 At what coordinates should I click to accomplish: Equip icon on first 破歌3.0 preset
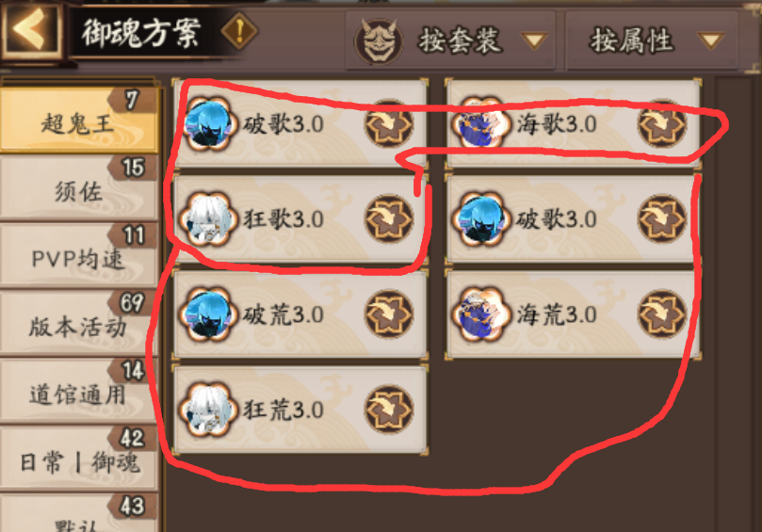click(389, 124)
